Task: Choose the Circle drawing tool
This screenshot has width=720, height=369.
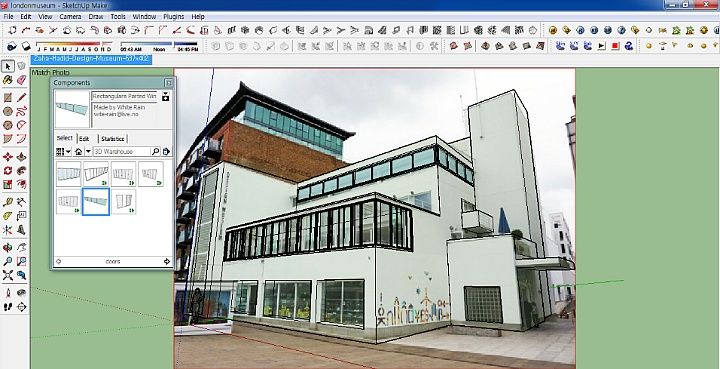Action: tap(8, 112)
